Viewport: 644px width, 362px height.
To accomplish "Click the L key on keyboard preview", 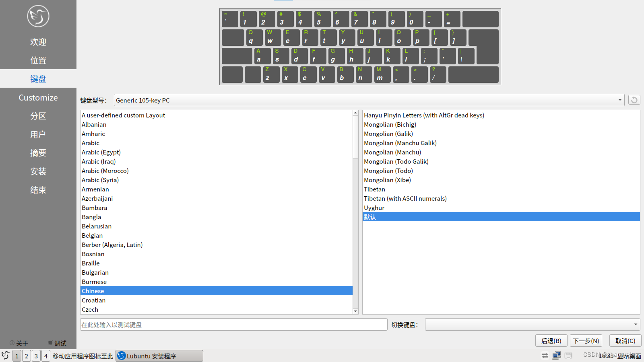I will tap(411, 56).
